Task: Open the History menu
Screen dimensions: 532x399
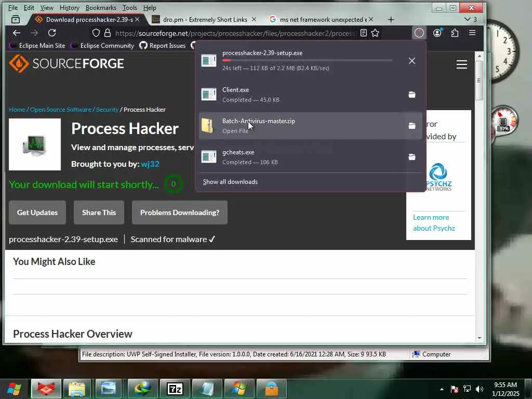Action: click(x=69, y=7)
